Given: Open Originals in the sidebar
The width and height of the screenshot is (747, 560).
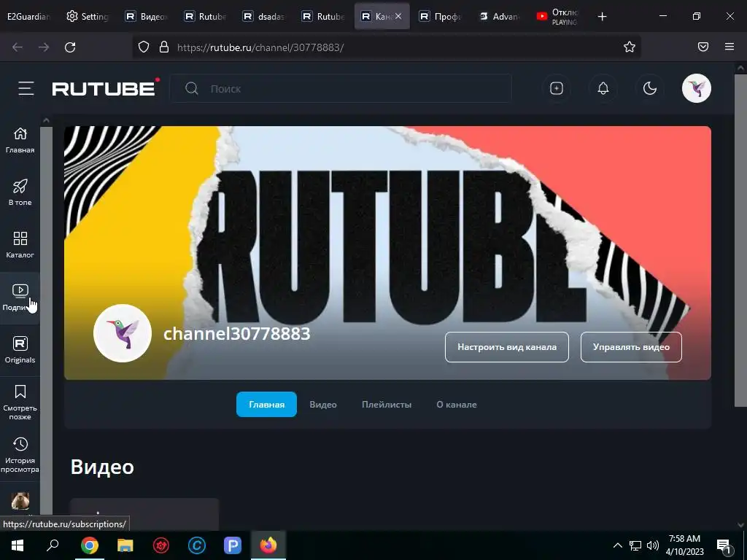Looking at the screenshot, I should (20, 350).
